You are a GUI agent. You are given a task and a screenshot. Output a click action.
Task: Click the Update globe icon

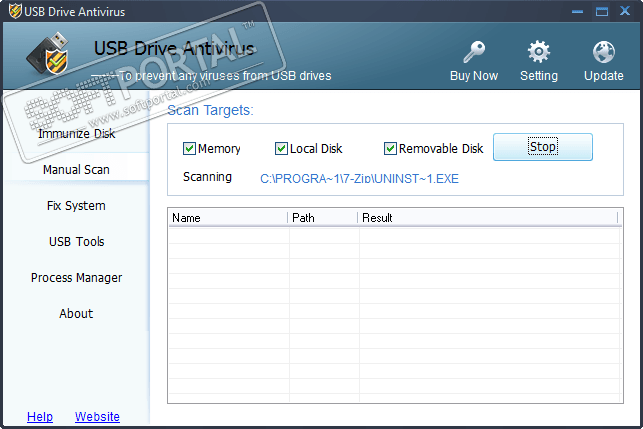604,52
